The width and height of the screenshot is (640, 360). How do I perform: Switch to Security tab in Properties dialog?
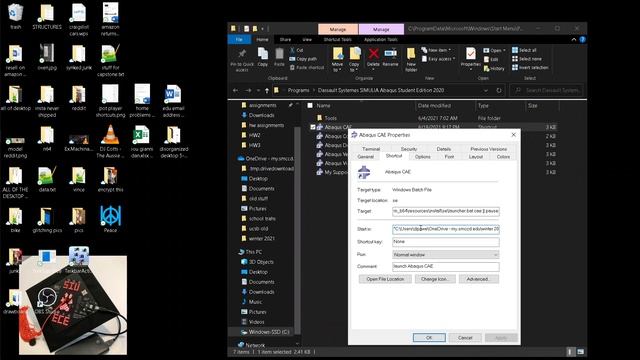click(x=409, y=149)
